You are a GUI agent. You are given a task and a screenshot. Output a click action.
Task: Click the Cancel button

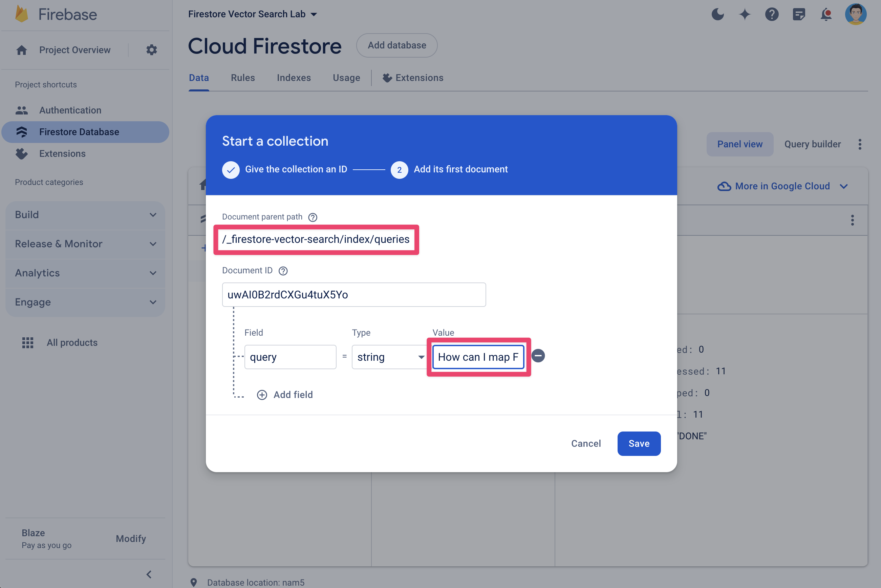point(586,444)
